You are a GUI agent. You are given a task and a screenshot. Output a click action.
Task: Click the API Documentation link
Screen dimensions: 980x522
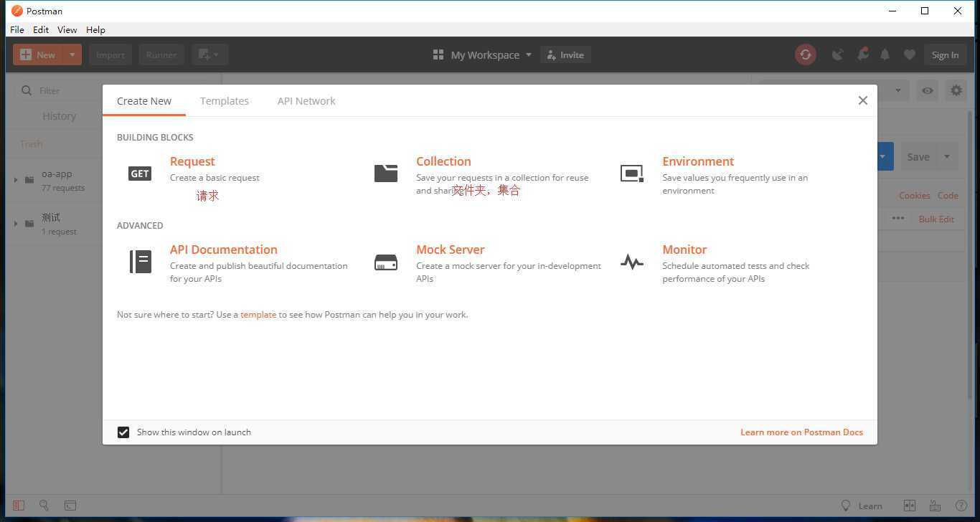[224, 250]
